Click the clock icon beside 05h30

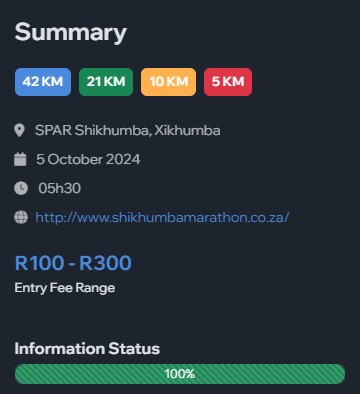pos(21,188)
